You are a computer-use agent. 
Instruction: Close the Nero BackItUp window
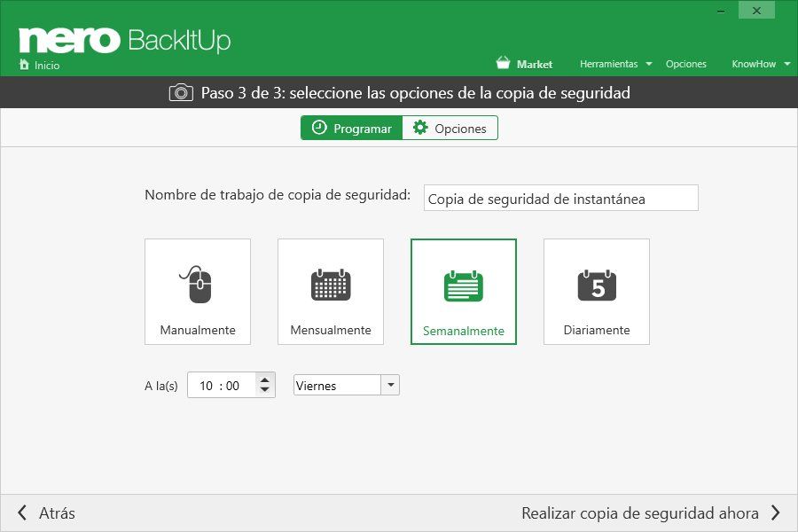coord(757,11)
